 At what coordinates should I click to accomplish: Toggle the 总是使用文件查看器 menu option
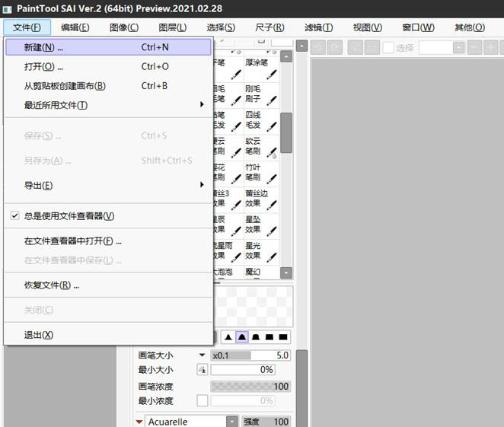[108, 216]
